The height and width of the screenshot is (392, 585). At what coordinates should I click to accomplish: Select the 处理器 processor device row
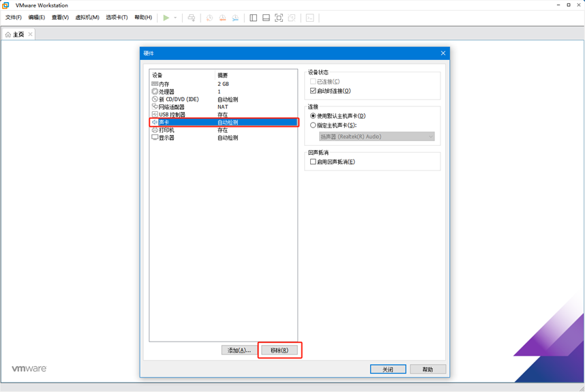coord(224,91)
